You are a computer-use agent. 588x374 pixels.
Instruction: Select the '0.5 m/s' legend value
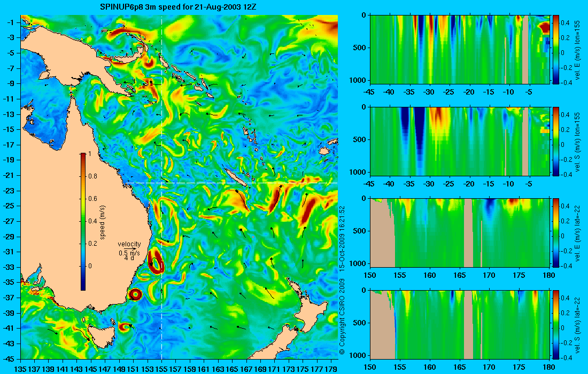pyautogui.click(x=128, y=253)
